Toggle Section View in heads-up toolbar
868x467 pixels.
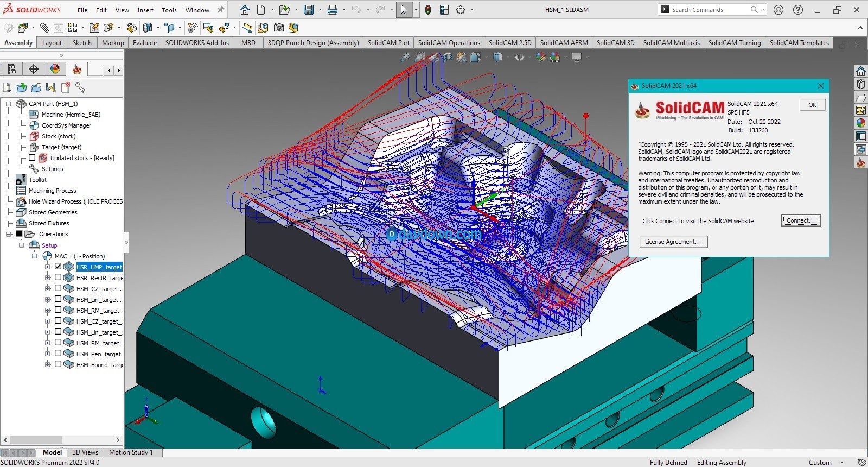pos(448,57)
